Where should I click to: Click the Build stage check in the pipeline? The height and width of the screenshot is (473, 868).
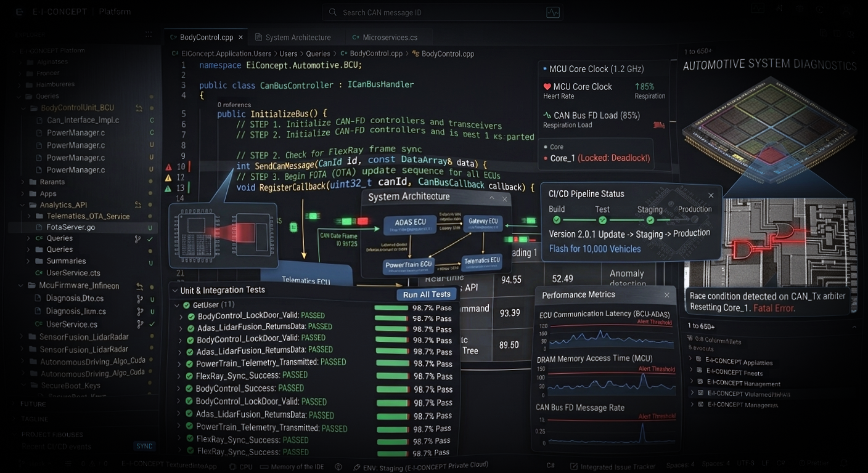(x=557, y=220)
